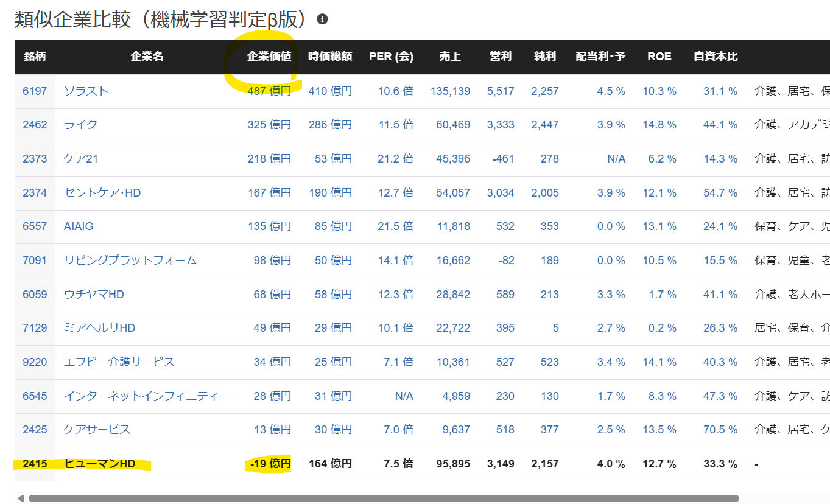The height and width of the screenshot is (504, 830).
Task: Click the info icon beside the heading
Action: 323,19
